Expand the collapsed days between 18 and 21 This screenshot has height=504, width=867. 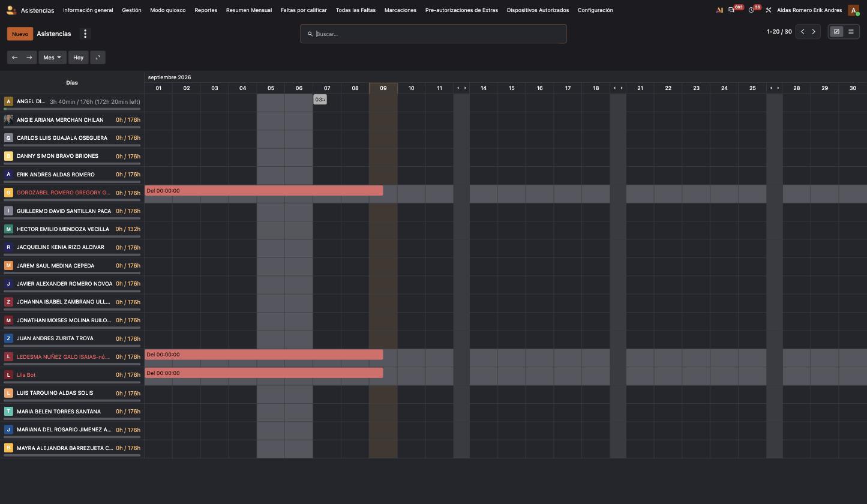[x=618, y=88]
